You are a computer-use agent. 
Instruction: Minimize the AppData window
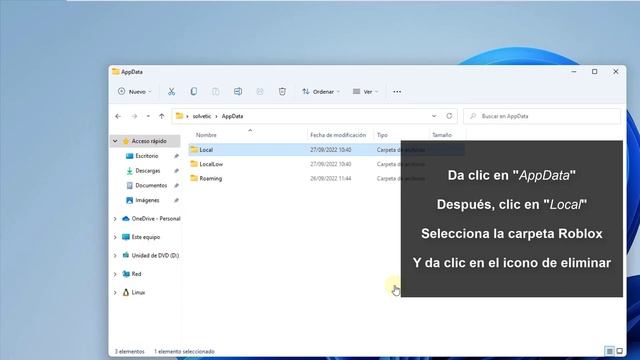[574, 71]
